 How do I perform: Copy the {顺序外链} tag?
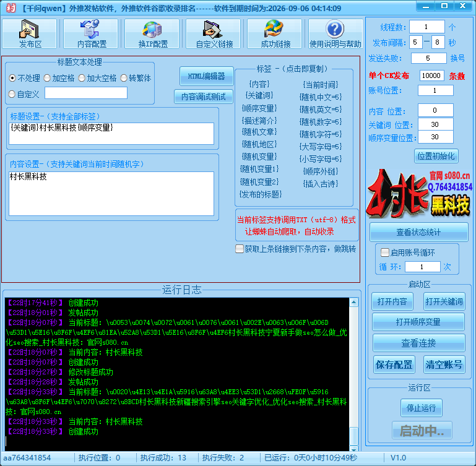click(x=320, y=171)
